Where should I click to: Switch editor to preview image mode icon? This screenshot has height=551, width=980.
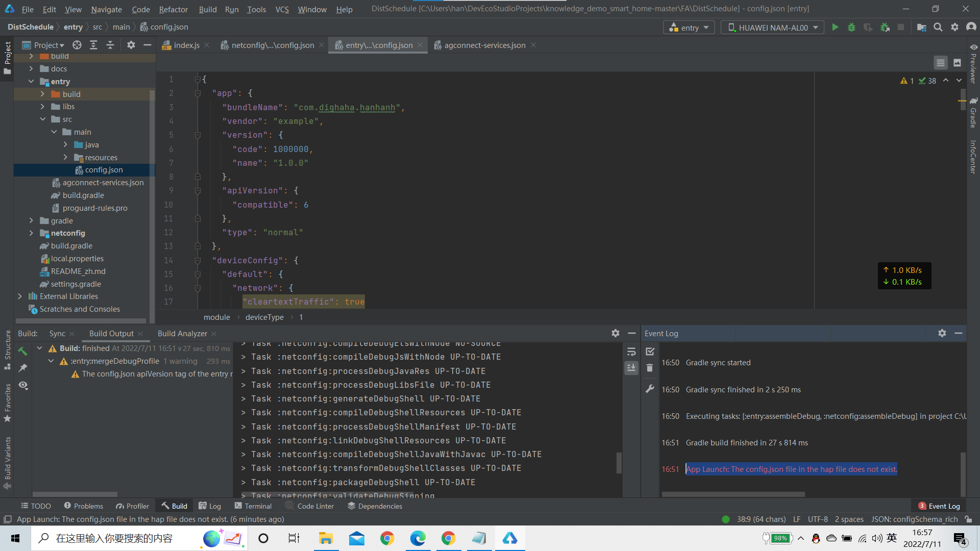958,63
